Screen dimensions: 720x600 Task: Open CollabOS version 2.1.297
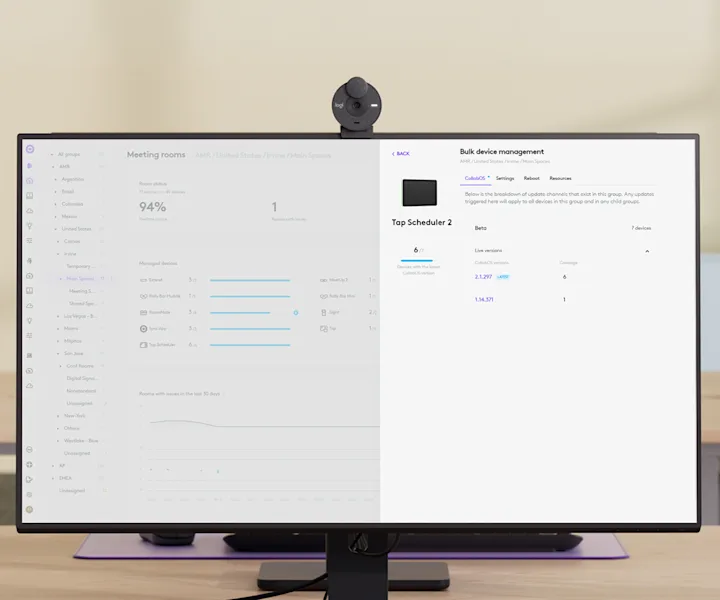pyautogui.click(x=483, y=277)
